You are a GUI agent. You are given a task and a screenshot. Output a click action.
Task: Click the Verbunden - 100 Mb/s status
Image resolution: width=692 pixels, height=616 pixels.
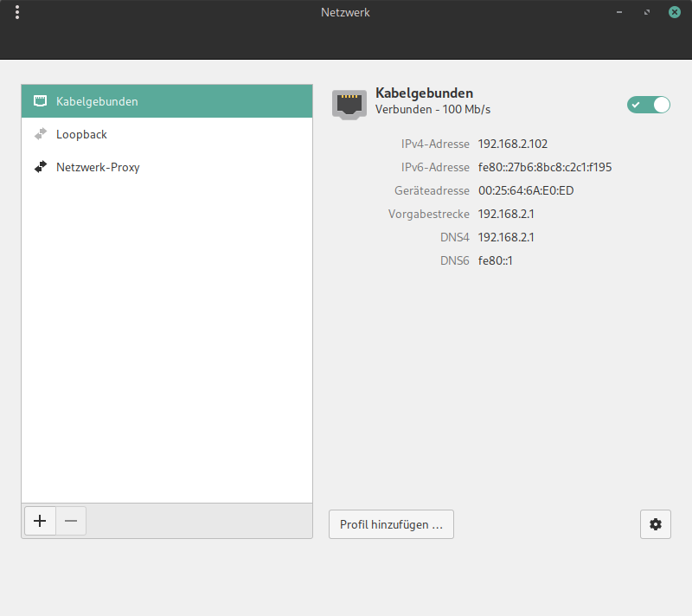click(x=432, y=110)
